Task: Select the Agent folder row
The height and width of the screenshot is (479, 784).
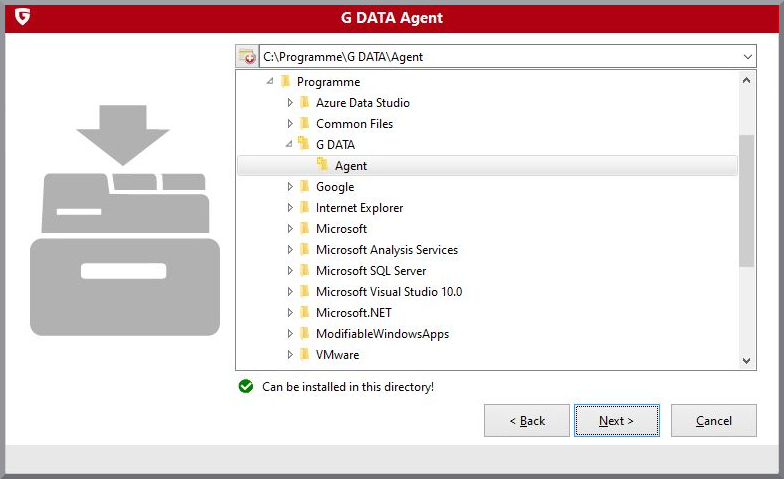Action: click(x=488, y=166)
